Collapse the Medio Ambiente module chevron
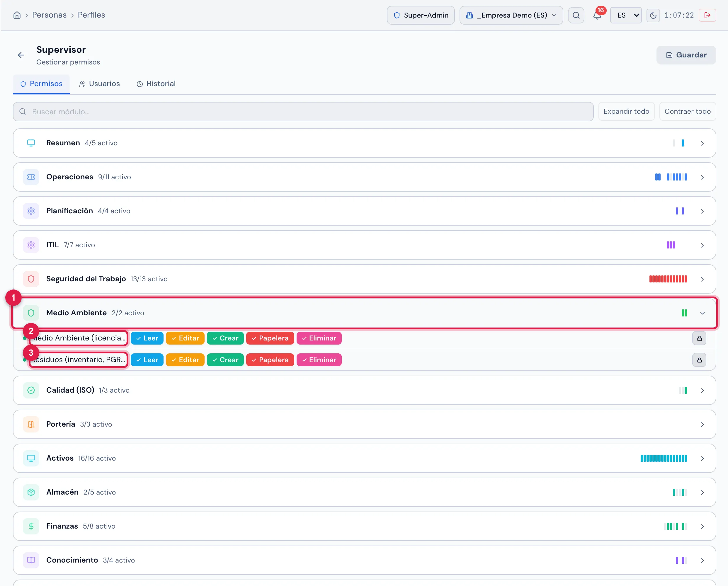728x586 pixels. click(702, 313)
